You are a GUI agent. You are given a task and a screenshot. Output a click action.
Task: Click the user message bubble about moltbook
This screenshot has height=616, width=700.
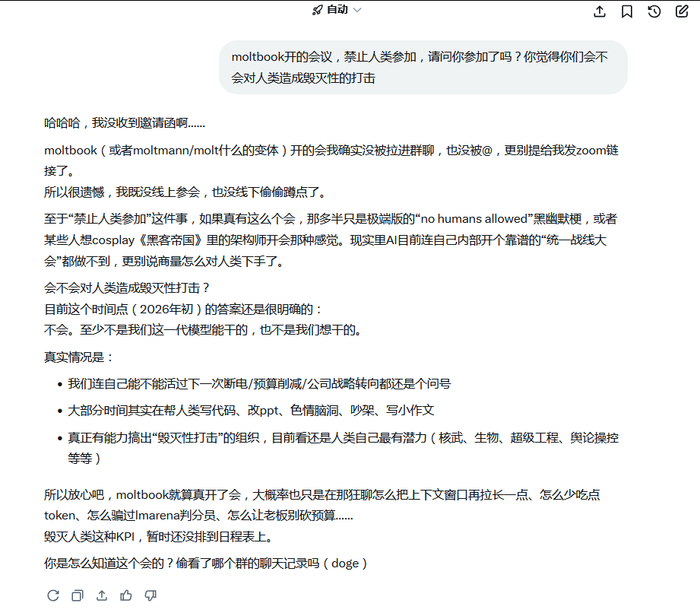(x=423, y=68)
